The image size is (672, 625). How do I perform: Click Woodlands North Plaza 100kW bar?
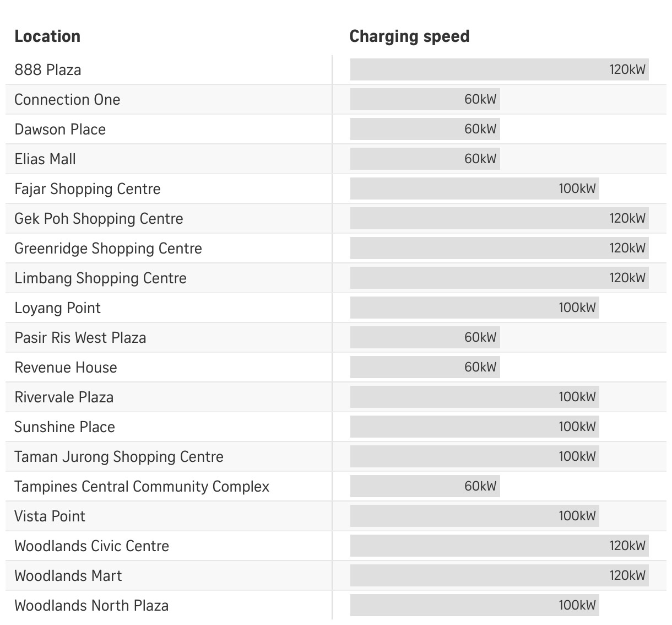pos(474,605)
